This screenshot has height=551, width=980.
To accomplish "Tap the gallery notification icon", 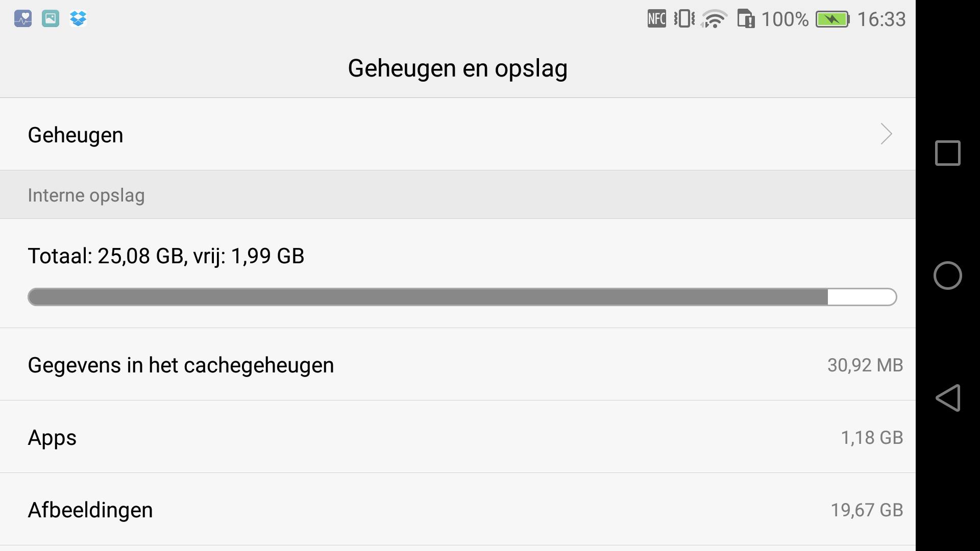I will pos(51,19).
